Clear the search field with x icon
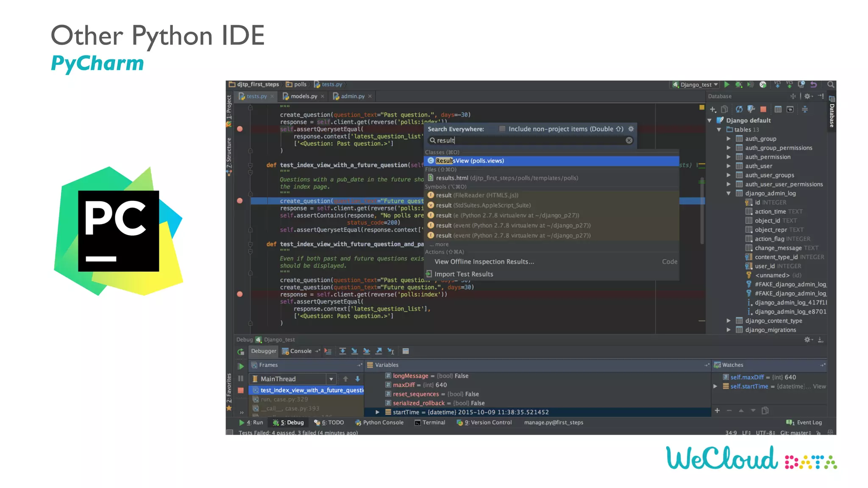 pos(629,140)
